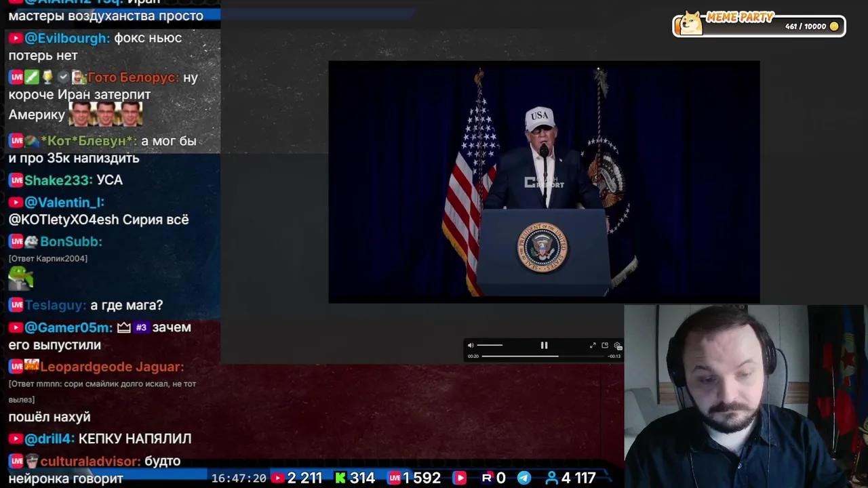The height and width of the screenshot is (488, 868).
Task: Open Shake233 username in chat
Action: click(x=58, y=180)
